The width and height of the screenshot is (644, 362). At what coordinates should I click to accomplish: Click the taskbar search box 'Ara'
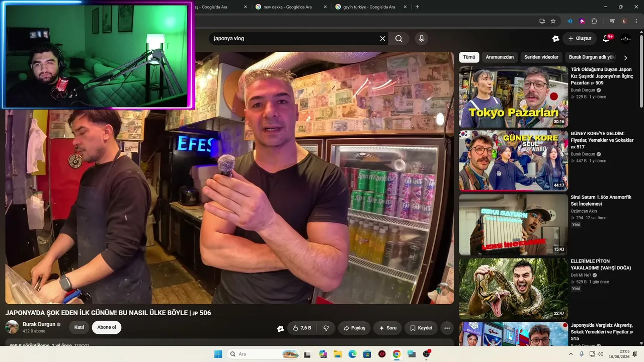[264, 354]
